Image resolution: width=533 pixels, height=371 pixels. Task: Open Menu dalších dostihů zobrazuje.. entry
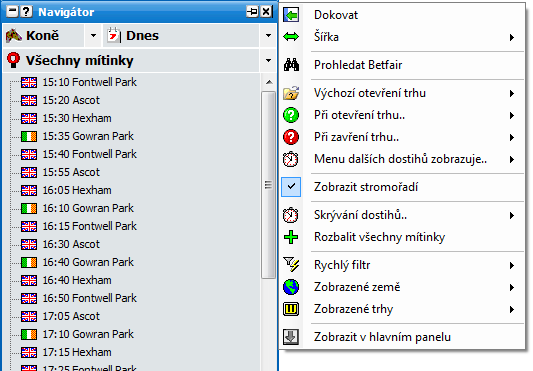[402, 159]
